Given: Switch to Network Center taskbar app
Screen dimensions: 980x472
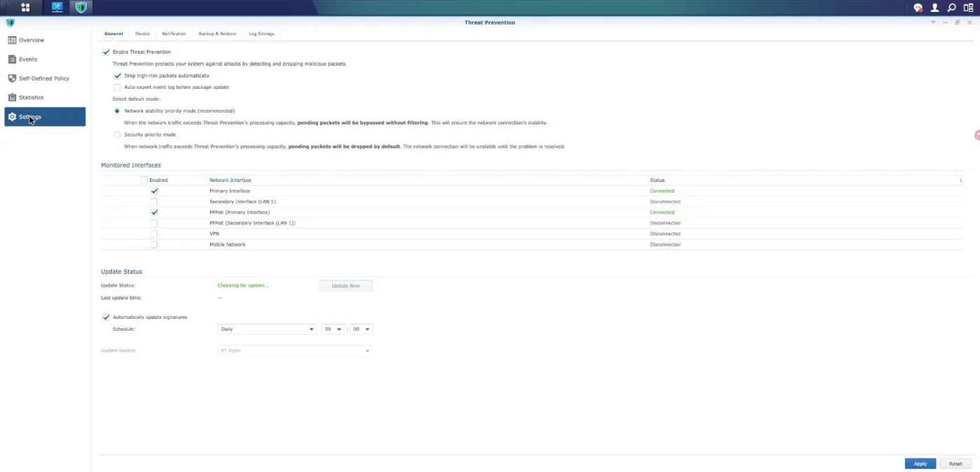Looking at the screenshot, I should 57,8.
